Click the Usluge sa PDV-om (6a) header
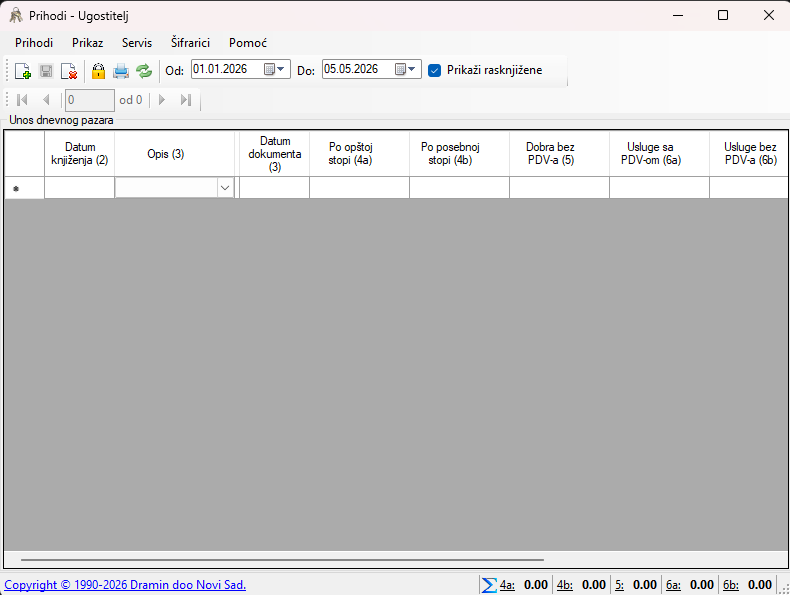790x595 pixels. coord(660,154)
